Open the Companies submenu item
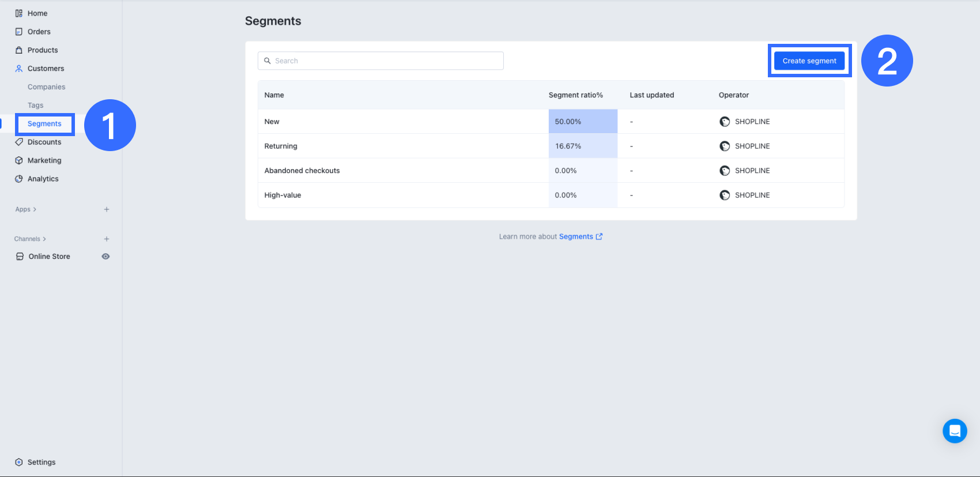Screen dimensions: 980x477 pyautogui.click(x=46, y=87)
